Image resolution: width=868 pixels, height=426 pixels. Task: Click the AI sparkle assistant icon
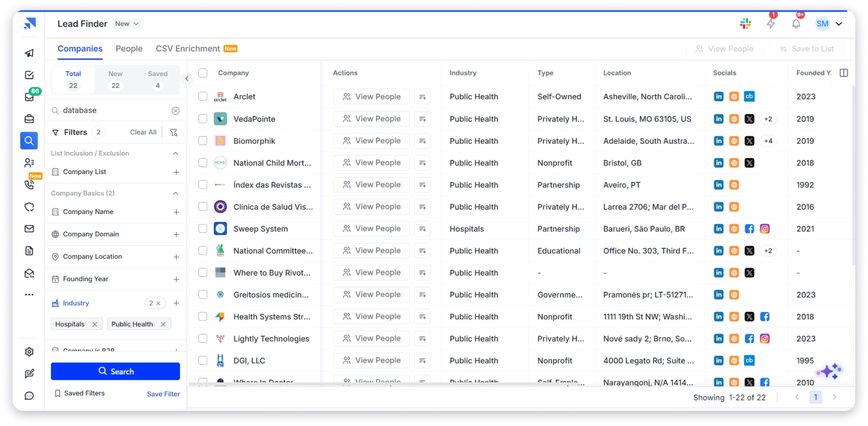830,371
